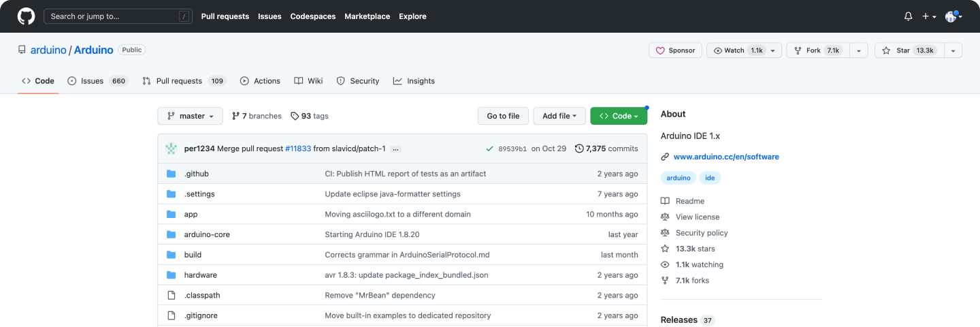Open the master branch dropdown
980x327 pixels.
[190, 116]
